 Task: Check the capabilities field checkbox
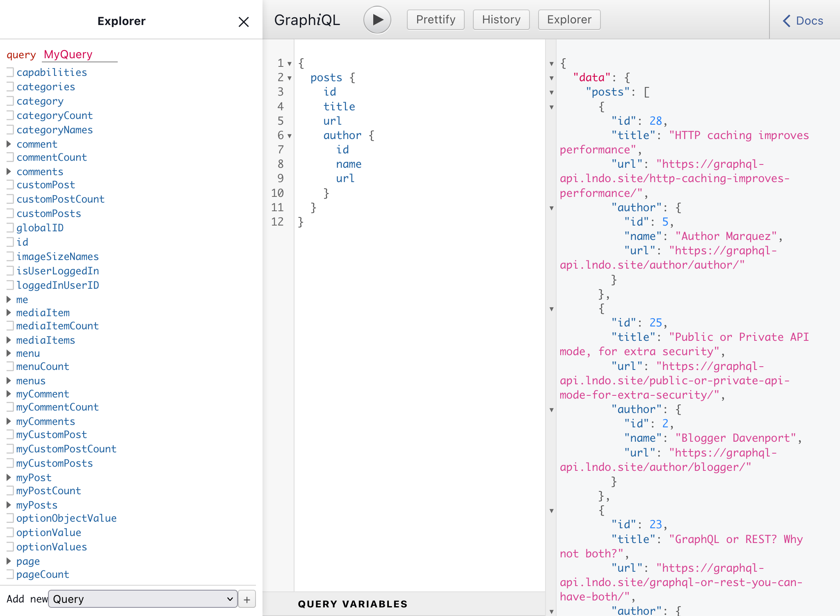coord(10,73)
